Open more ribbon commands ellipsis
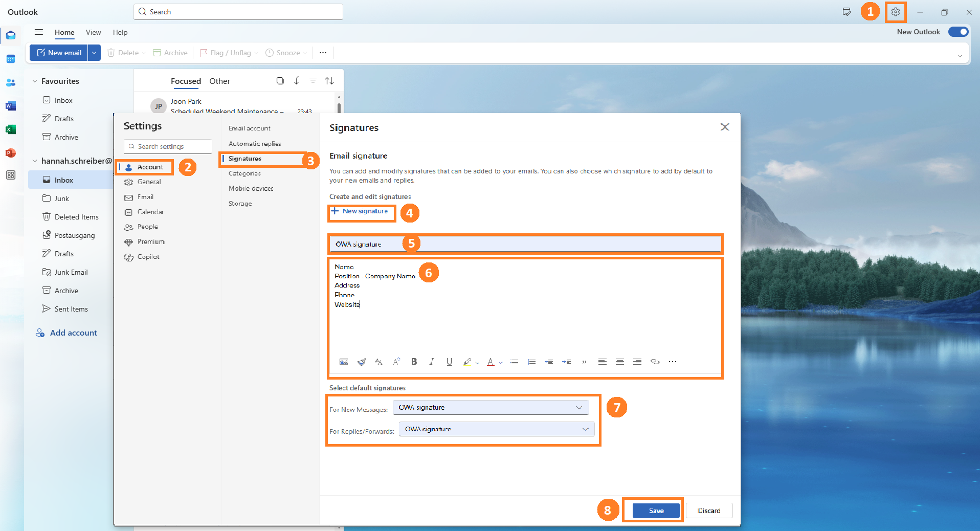 (323, 53)
